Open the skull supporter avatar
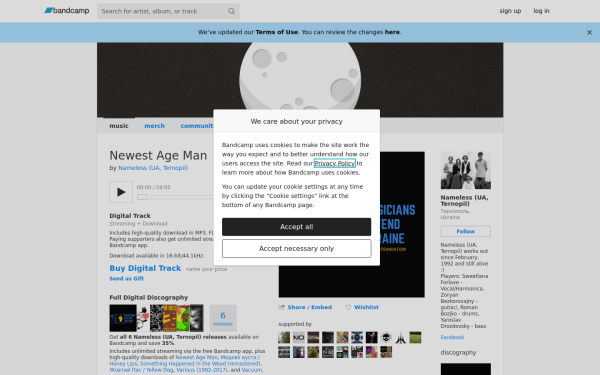This screenshot has height=375, width=600. (386, 338)
